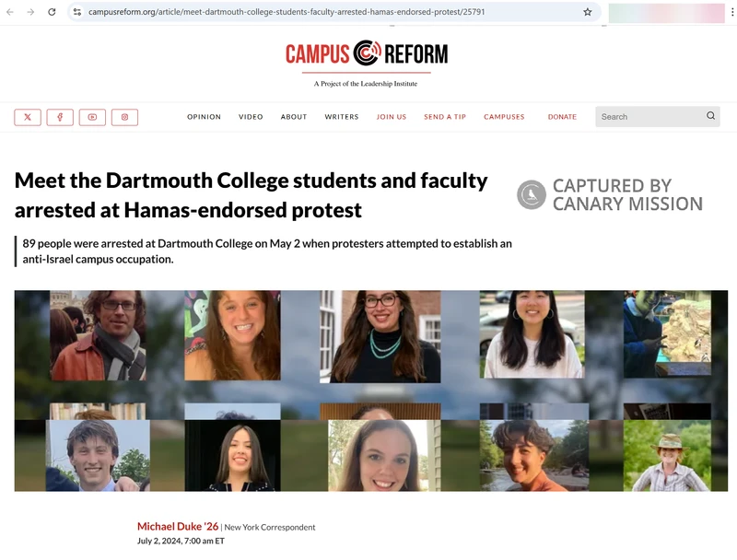The height and width of the screenshot is (560, 737).
Task: Switch to the VIDEO section
Action: pyautogui.click(x=251, y=116)
